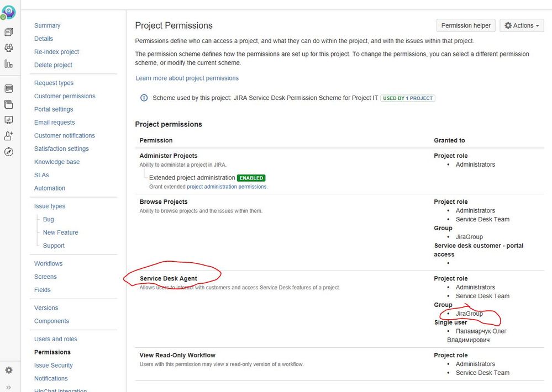The width and height of the screenshot is (552, 392).
Task: Open the project avatar icon at top of sidebar
Action: pos(8,12)
